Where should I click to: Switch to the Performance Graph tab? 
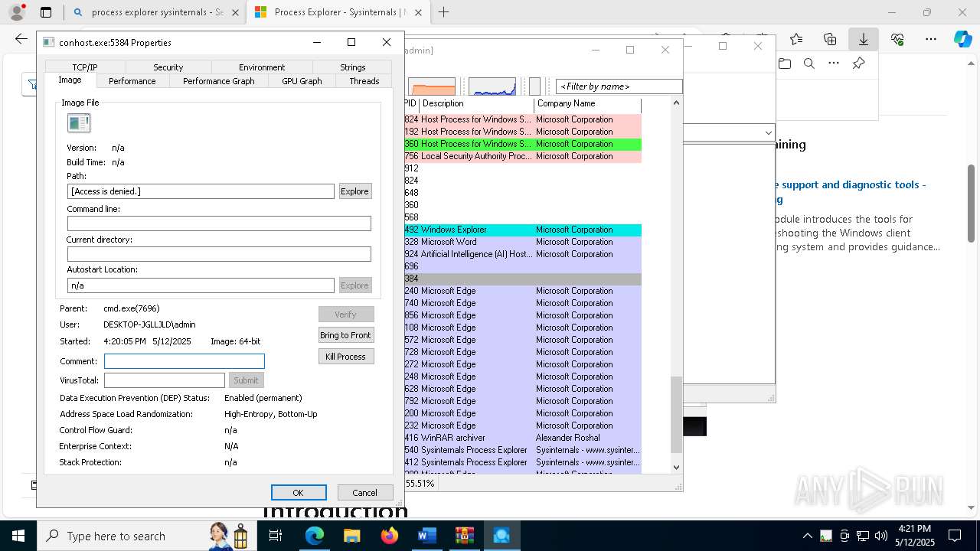click(x=218, y=80)
